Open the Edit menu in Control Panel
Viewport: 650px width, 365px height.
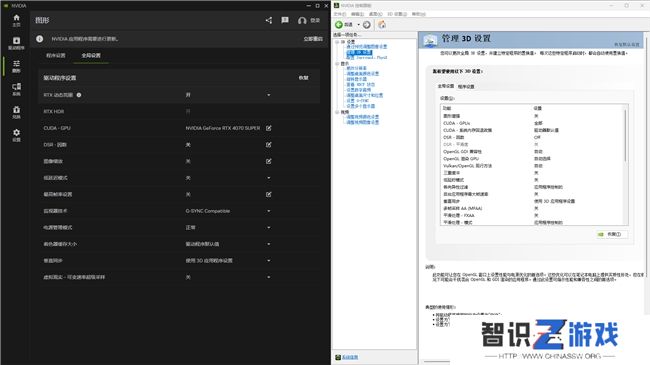(x=357, y=14)
